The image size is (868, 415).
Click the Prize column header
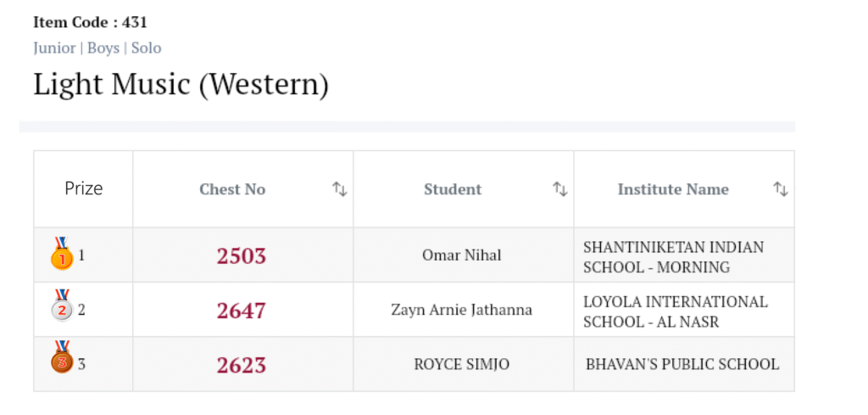coord(83,188)
